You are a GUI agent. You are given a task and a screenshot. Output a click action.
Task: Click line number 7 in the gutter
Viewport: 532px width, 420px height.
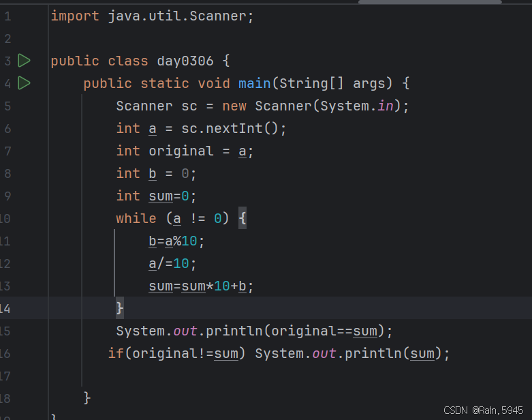7,151
